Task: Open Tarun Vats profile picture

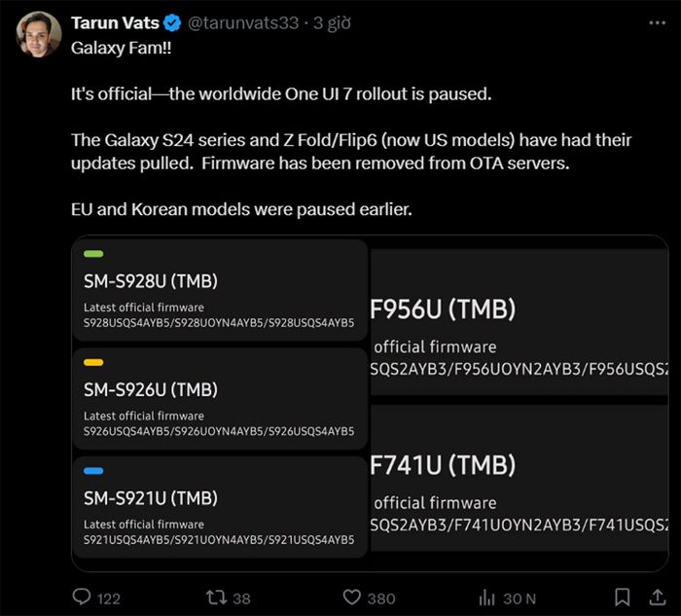Action: 39,34
